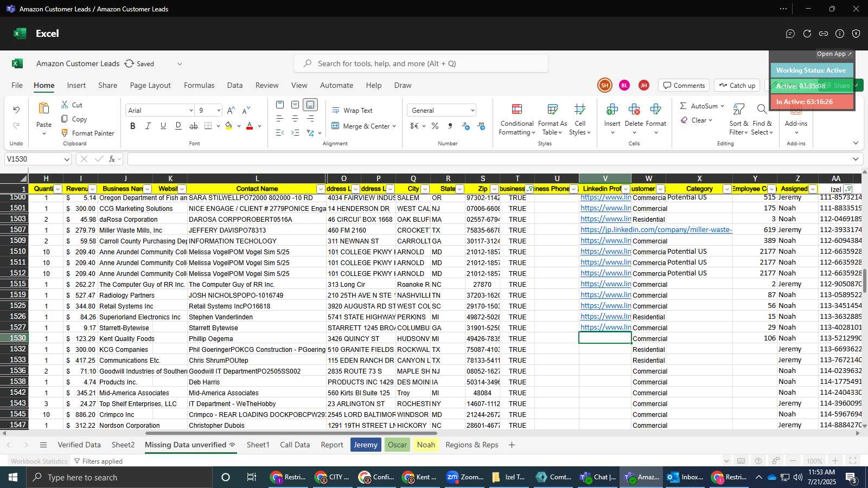Toggle center horizontal alignment
This screenshot has width=868, height=488.
coord(295,119)
